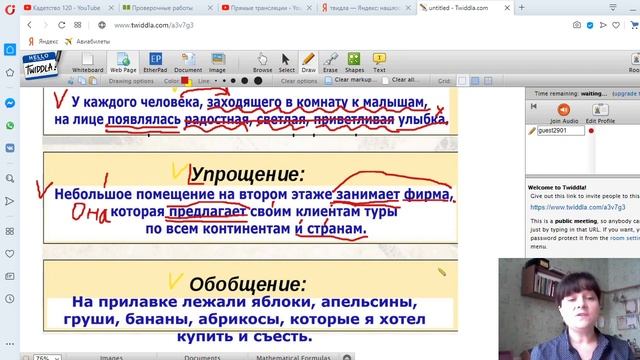Open the 76% zoom dropdown
This screenshot has width=640, height=360.
click(x=47, y=358)
